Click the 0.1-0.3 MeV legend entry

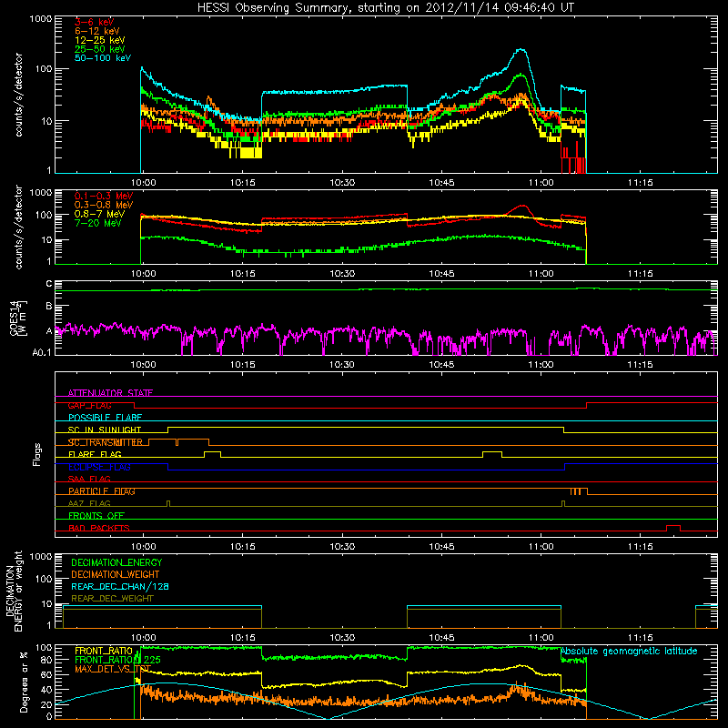[104, 196]
